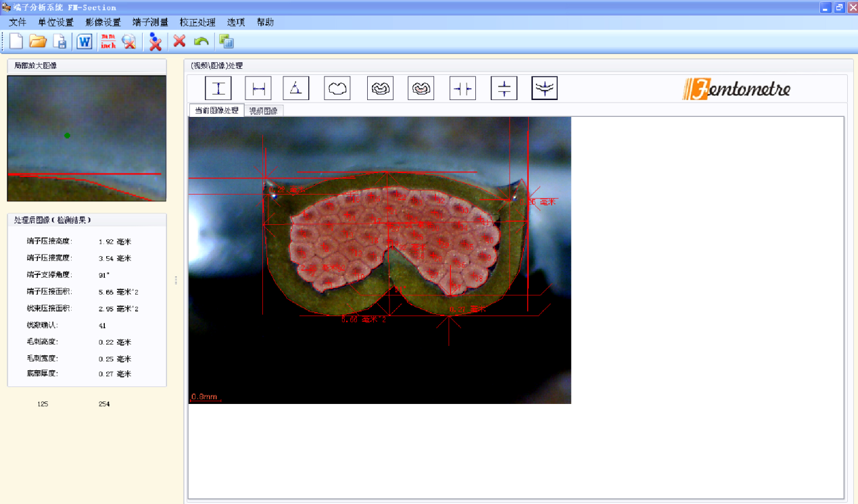Viewport: 858px width, 504px height.
Task: Select the burr width measurement tool
Action: point(463,88)
